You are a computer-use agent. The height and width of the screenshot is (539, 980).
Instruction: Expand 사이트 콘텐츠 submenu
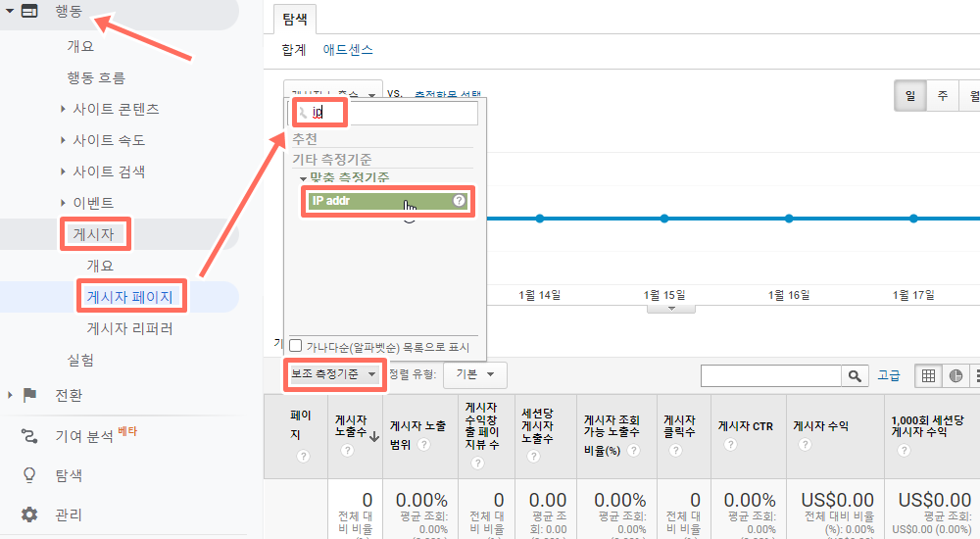coord(63,109)
